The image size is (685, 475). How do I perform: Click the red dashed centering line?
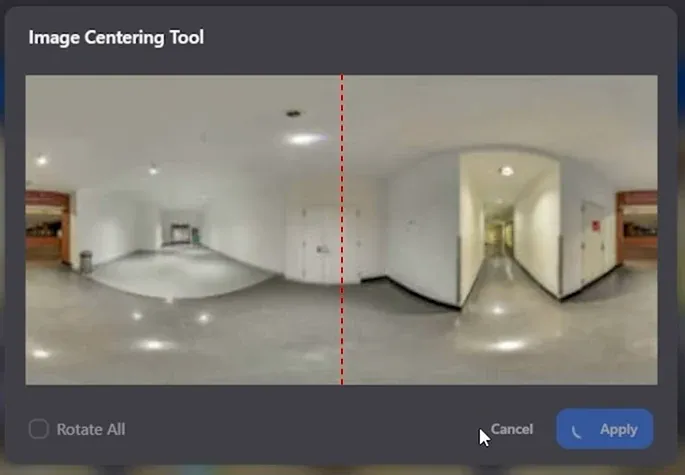tap(342, 230)
